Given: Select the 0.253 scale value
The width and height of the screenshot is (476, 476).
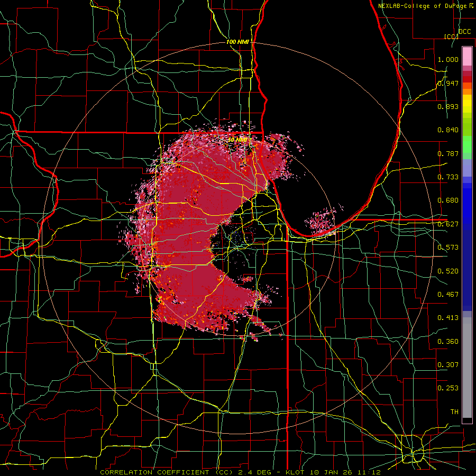Looking at the screenshot, I should [x=448, y=388].
